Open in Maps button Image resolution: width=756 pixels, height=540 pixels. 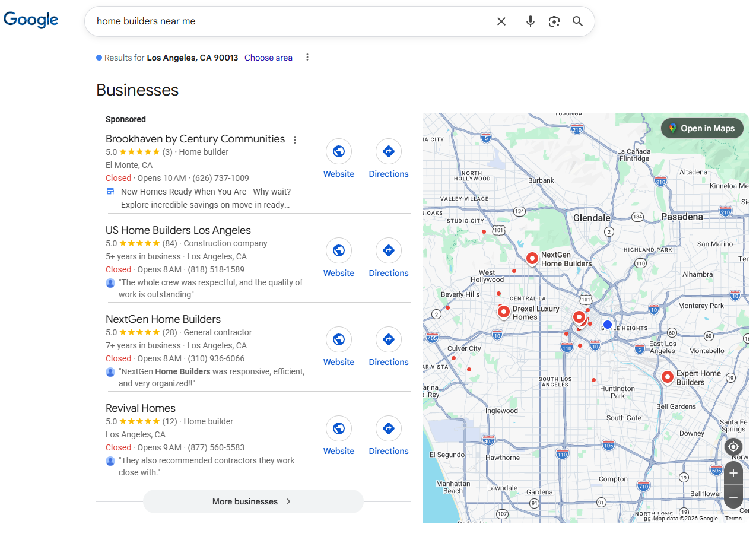702,128
